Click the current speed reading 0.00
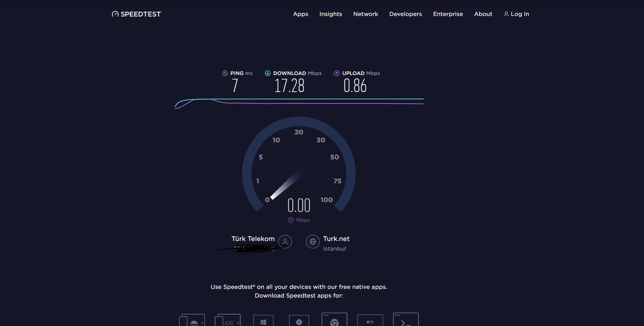The height and width of the screenshot is (326, 644). point(299,205)
